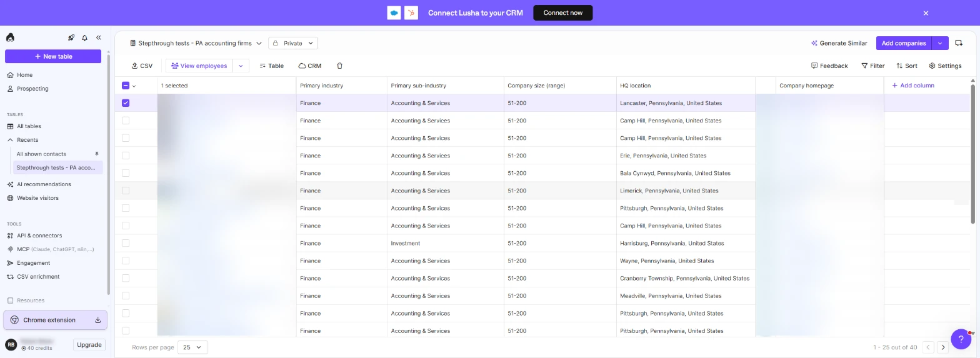Open table Settings gear
980x358 pixels.
point(945,66)
